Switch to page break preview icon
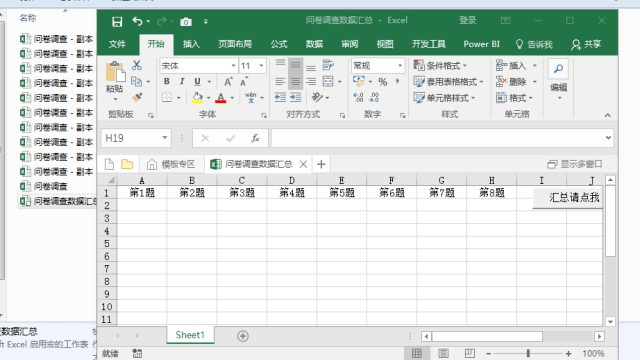This screenshot has width=640, height=360. (x=470, y=353)
